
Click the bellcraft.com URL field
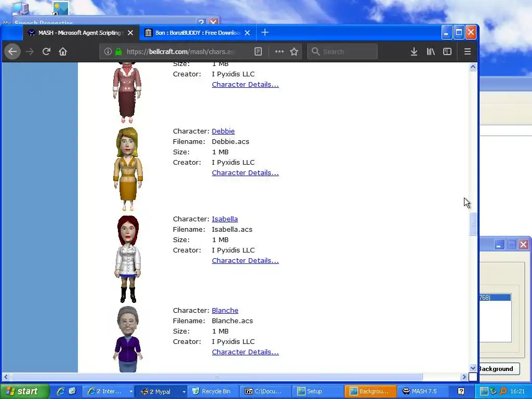[x=180, y=51]
